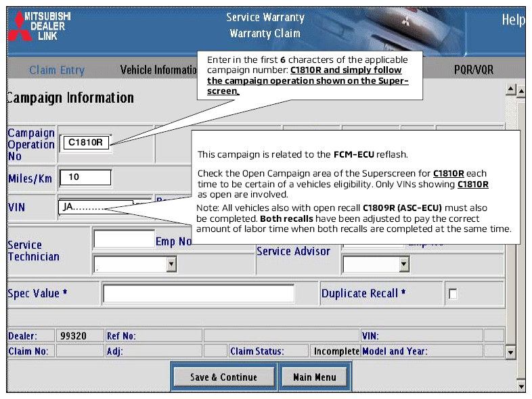
Task: Click the VIN input field
Action: [95, 207]
